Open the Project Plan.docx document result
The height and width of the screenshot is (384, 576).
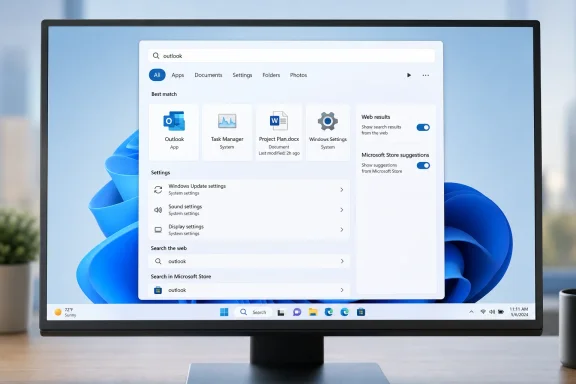tap(279, 132)
